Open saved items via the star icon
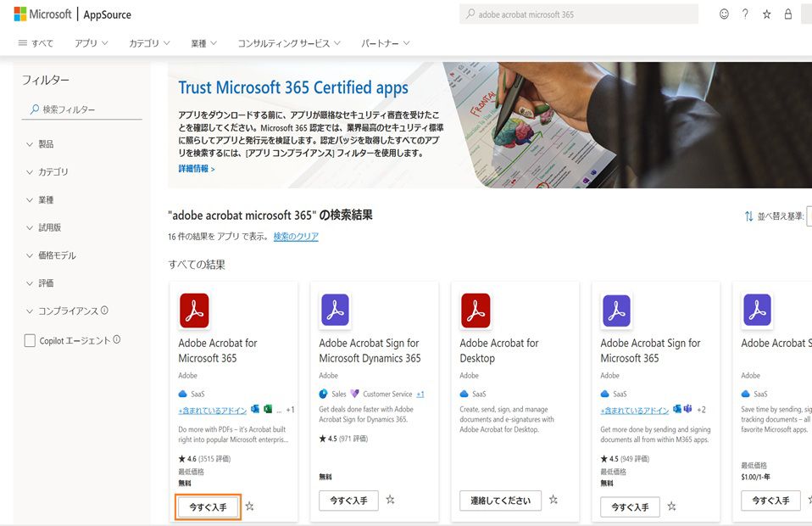The width and height of the screenshot is (812, 526). 766,14
